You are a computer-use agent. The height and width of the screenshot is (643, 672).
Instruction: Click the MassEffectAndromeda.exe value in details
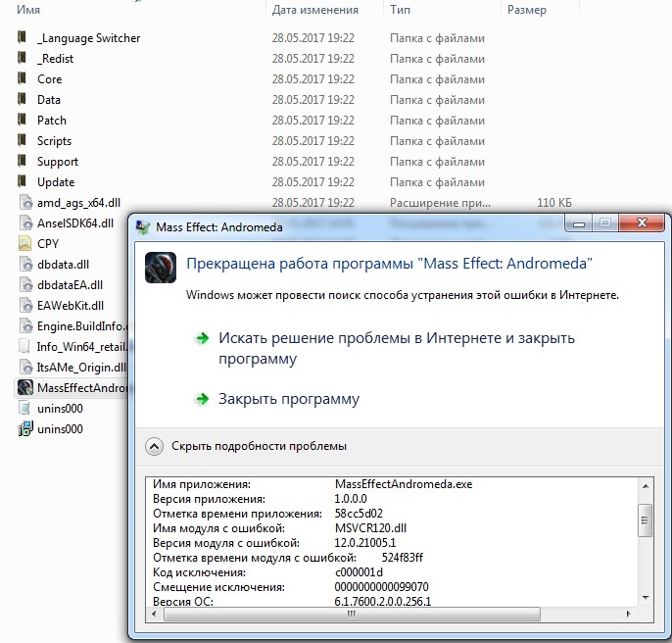pyautogui.click(x=404, y=484)
